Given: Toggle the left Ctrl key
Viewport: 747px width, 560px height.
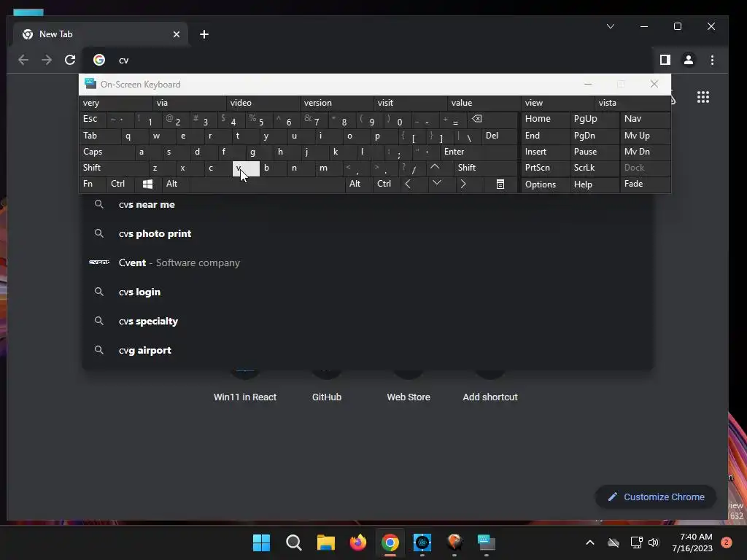Looking at the screenshot, I should [120, 184].
